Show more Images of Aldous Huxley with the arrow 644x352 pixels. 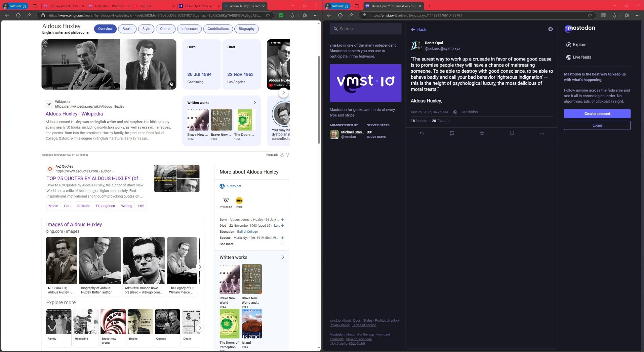(x=200, y=267)
